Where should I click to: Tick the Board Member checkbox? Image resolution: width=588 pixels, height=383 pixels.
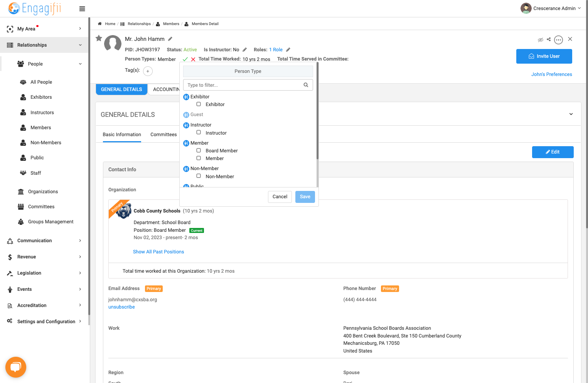(x=199, y=150)
